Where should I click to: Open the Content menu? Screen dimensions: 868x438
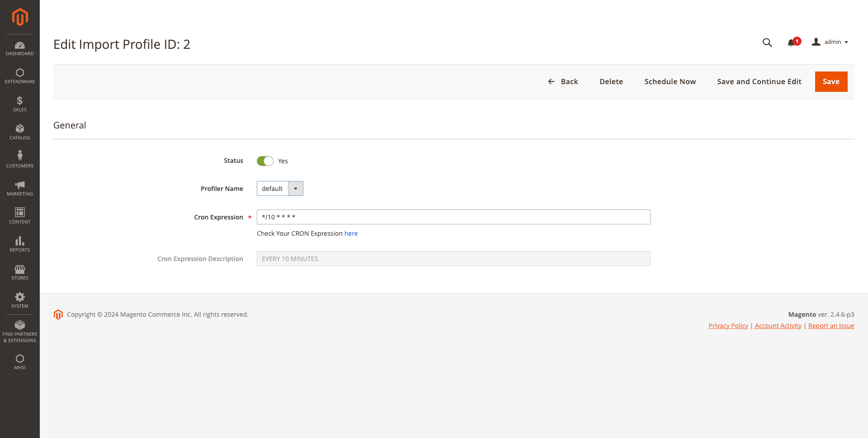[20, 217]
